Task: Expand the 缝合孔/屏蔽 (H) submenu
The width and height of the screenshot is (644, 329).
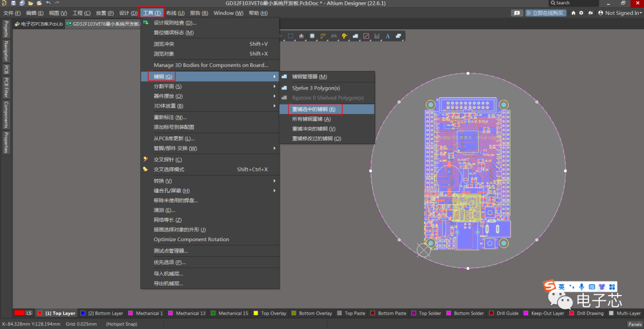Action: point(210,190)
